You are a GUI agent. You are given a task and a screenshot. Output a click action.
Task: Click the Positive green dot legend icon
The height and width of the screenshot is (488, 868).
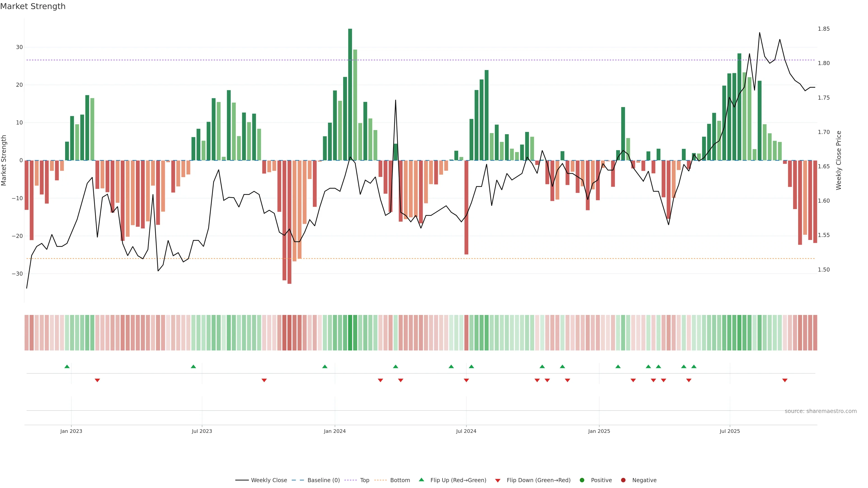click(582, 480)
